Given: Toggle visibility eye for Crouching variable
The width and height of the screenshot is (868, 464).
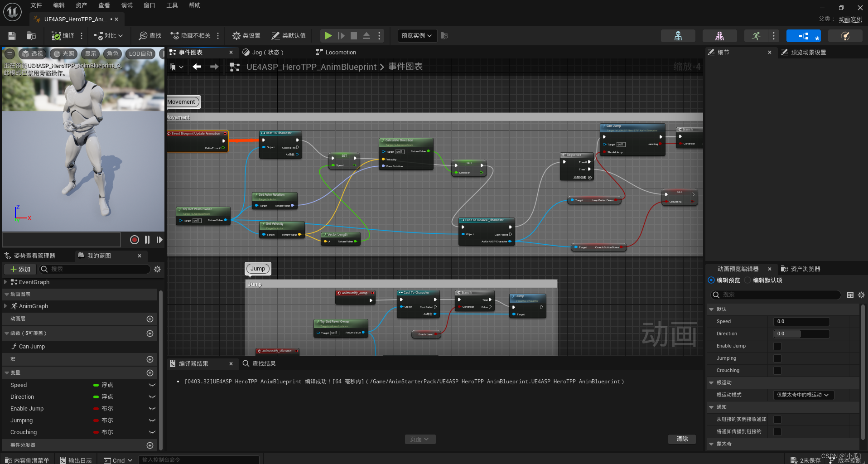Looking at the screenshot, I should (x=152, y=432).
